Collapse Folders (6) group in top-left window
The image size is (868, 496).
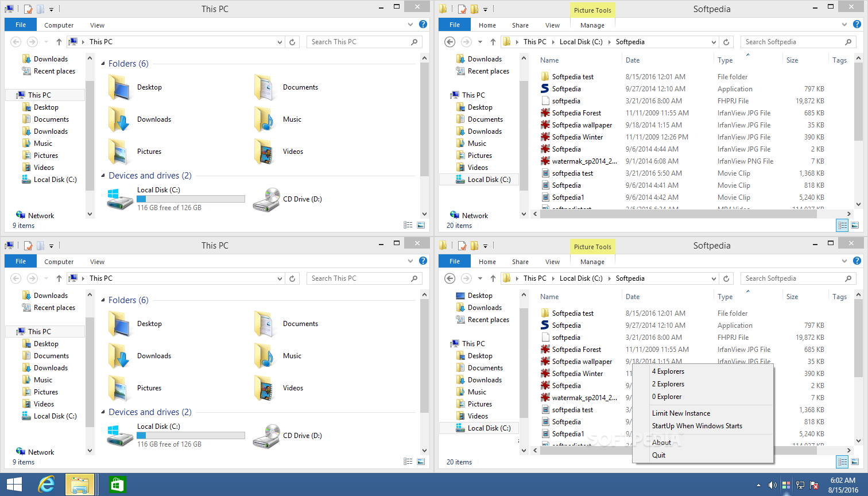[x=103, y=64]
